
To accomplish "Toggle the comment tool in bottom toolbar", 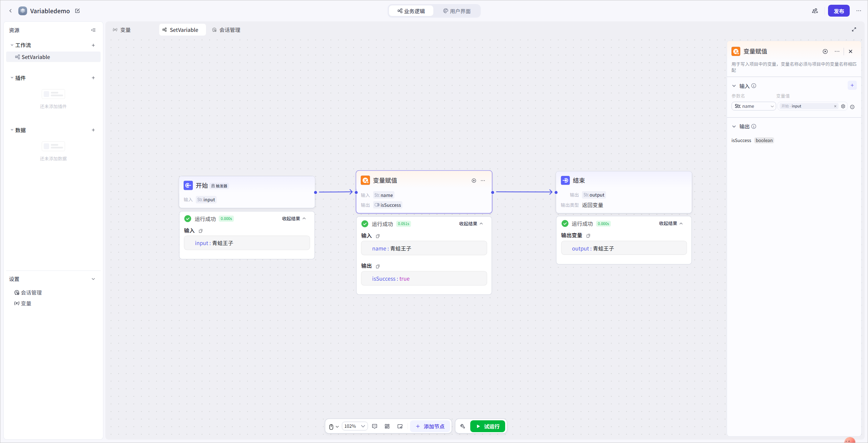I will (x=374, y=426).
